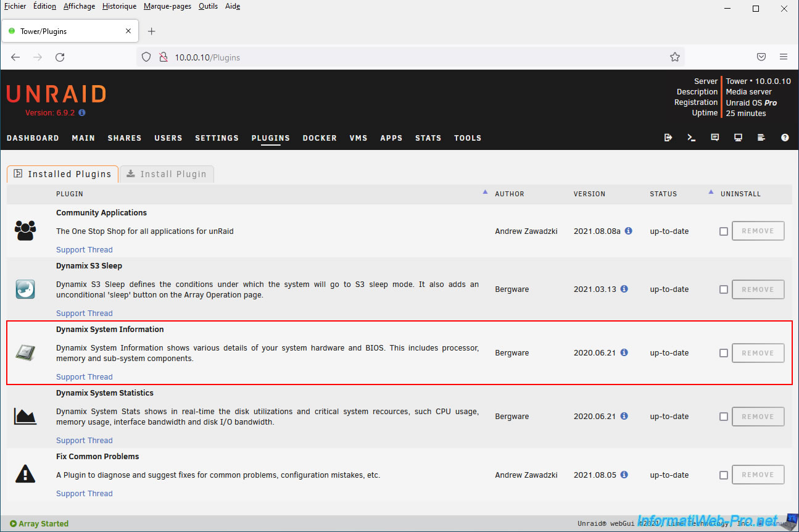Sort plugins using the Plugin column arrow
The width and height of the screenshot is (799, 532).
coord(485,192)
